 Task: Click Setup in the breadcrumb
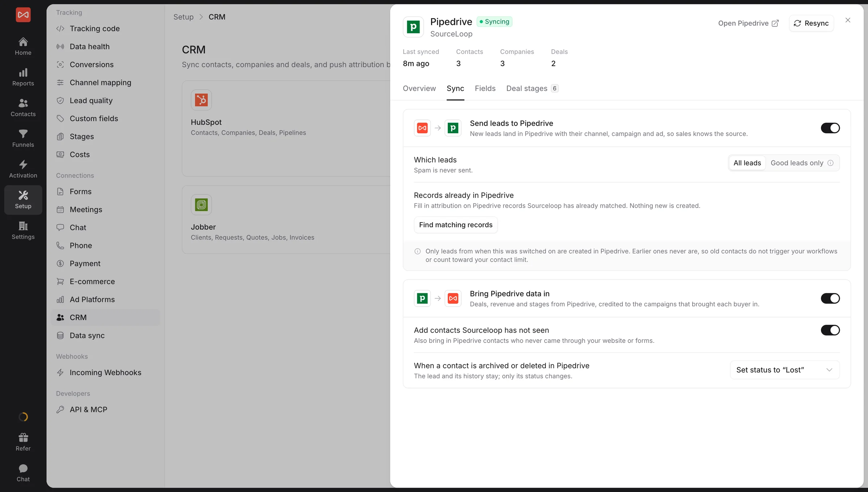[x=183, y=17]
